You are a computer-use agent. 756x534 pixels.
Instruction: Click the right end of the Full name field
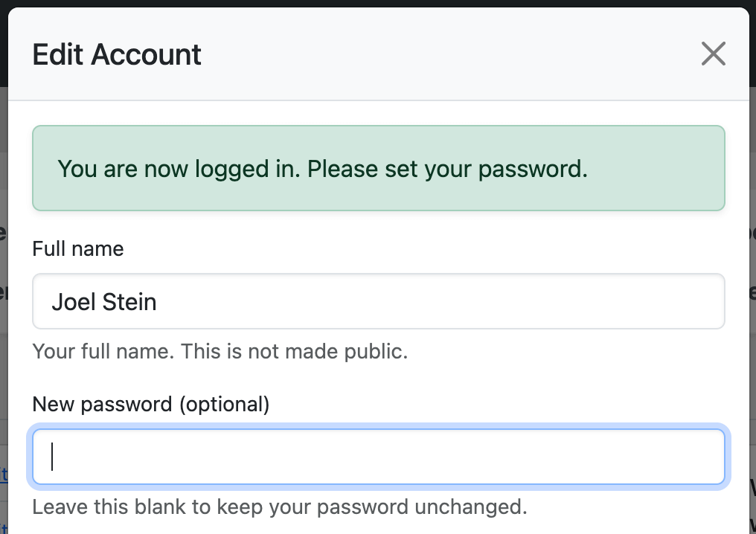pyautogui.click(x=699, y=301)
